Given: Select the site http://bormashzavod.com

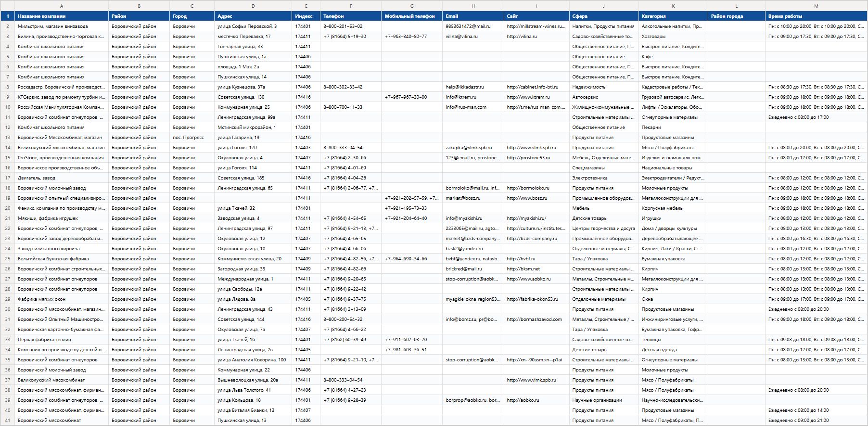Looking at the screenshot, I should [x=536, y=319].
